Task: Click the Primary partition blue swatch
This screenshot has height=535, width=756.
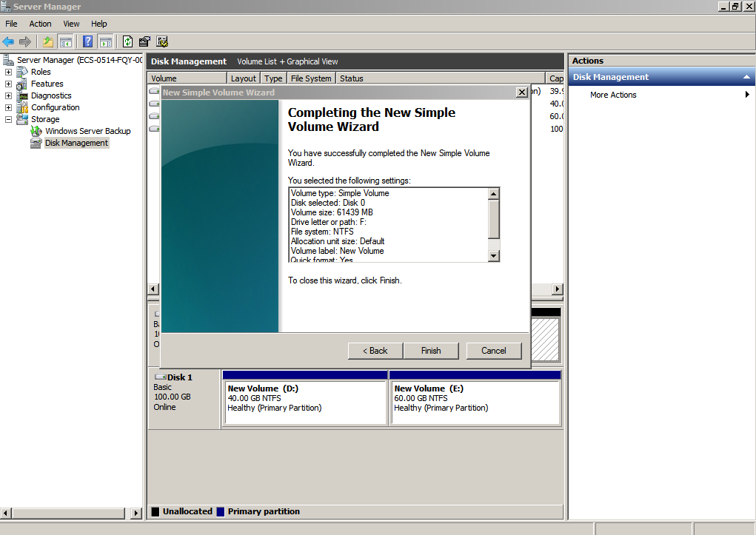Action: pyautogui.click(x=221, y=512)
